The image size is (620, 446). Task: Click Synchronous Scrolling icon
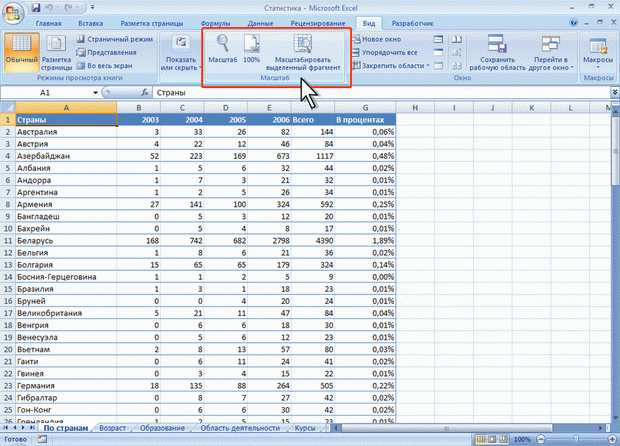[457, 52]
